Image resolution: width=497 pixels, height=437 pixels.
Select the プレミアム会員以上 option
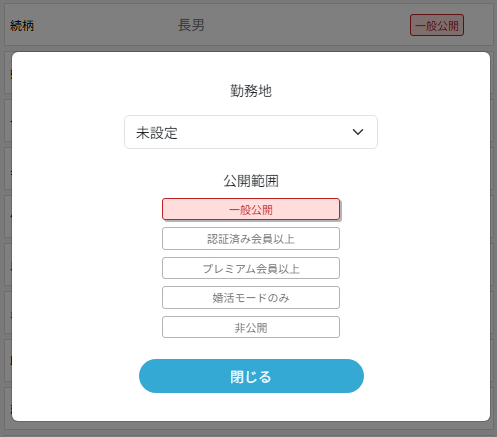251,268
